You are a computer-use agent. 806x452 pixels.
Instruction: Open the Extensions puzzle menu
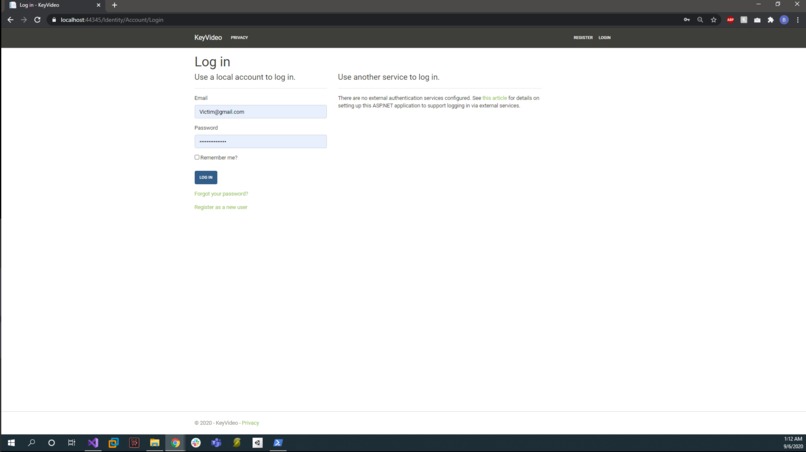pos(771,20)
